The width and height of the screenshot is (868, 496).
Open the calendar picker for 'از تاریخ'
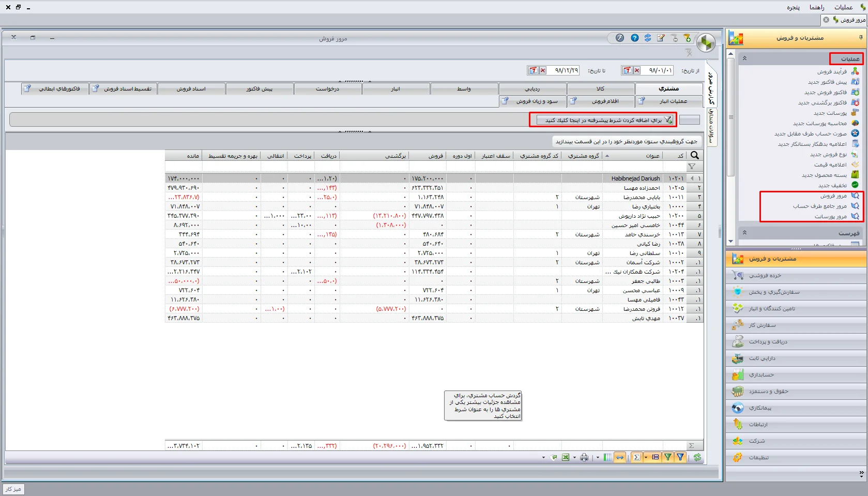click(x=628, y=70)
